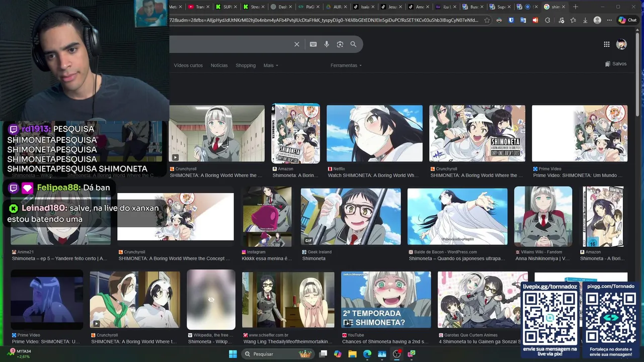Open the browser profile avatar in the toolbar

[x=597, y=20]
